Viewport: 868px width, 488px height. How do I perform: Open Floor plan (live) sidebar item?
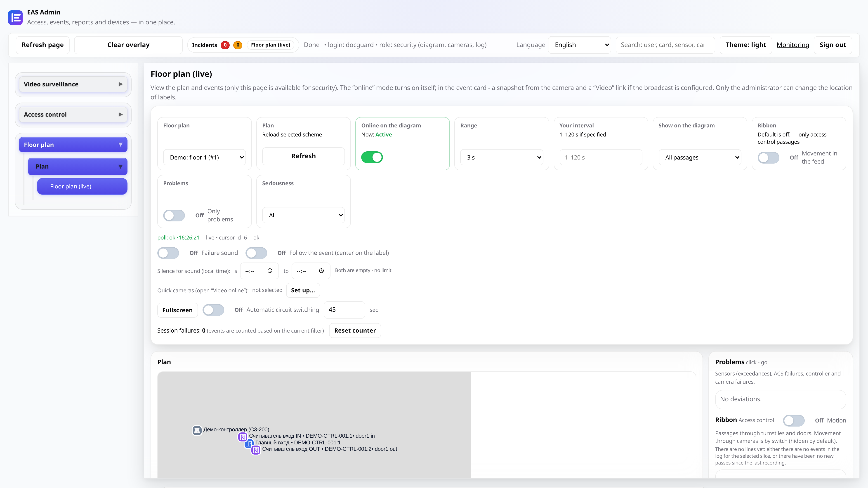[x=82, y=186]
